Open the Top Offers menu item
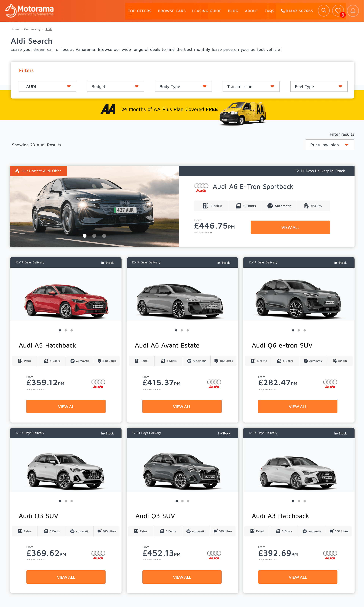 pos(140,11)
